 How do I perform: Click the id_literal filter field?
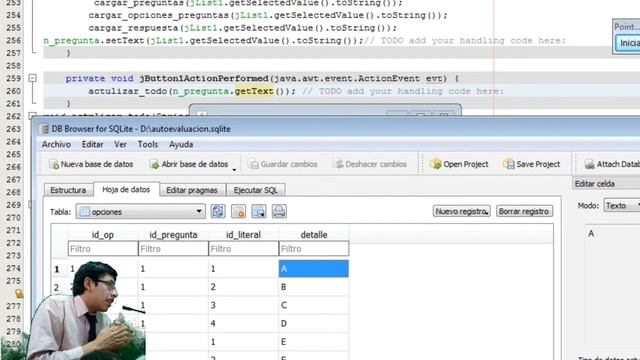pos(243,249)
